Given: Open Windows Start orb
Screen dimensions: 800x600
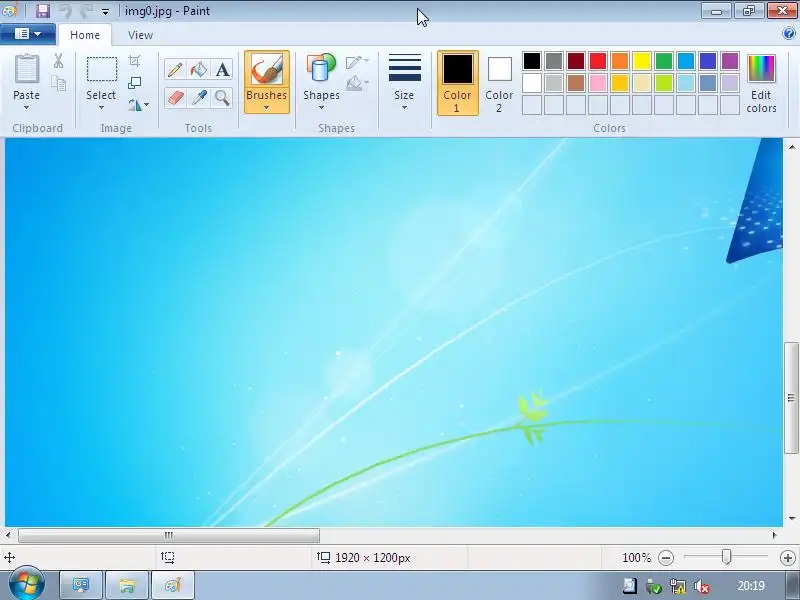Looking at the screenshot, I should coord(27,584).
